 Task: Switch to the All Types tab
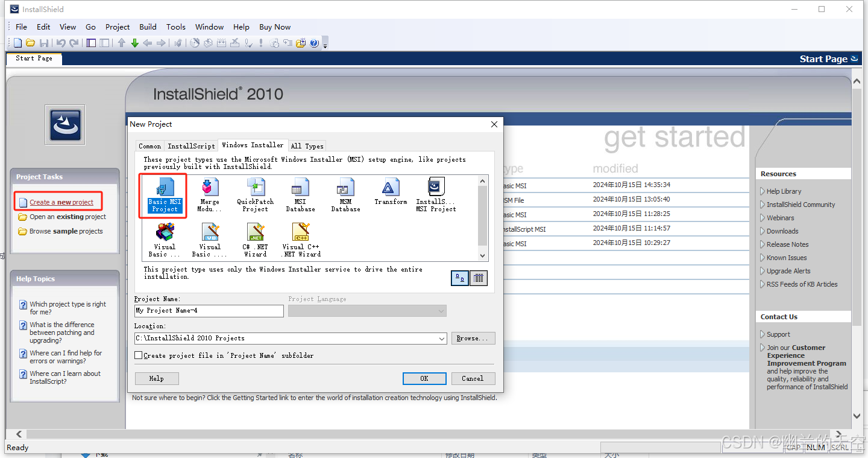coord(307,146)
